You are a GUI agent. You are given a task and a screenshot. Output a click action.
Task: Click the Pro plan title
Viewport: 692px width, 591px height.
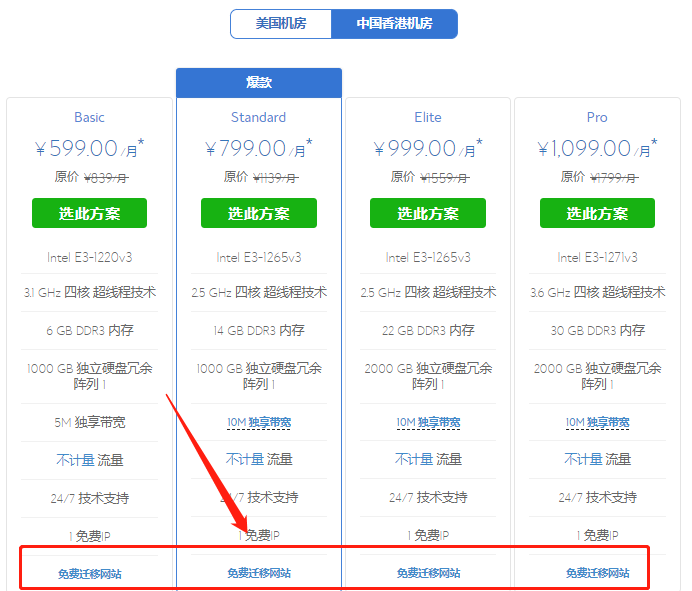pyautogui.click(x=597, y=117)
